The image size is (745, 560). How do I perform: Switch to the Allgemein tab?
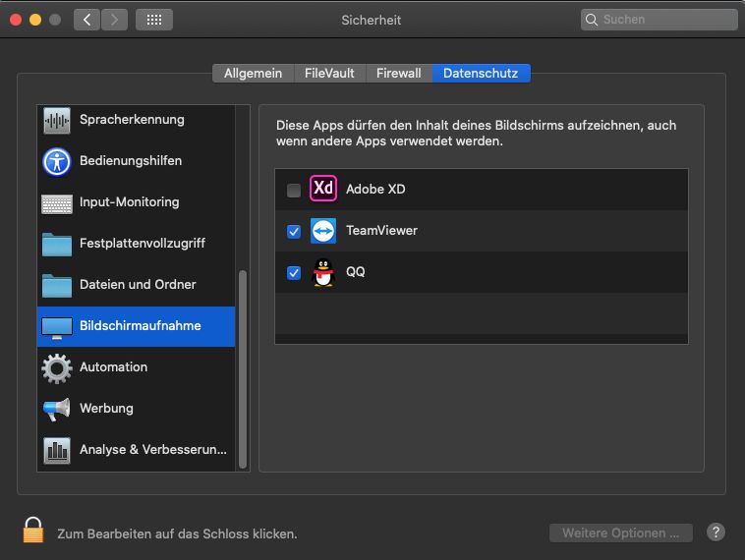(253, 73)
